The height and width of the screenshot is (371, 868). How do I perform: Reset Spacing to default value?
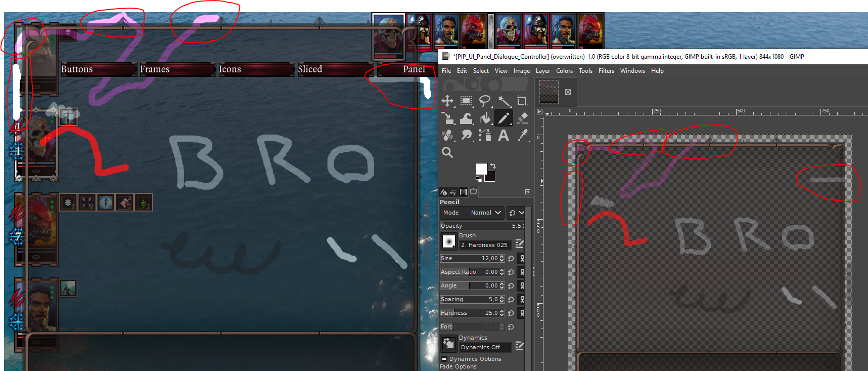[511, 300]
